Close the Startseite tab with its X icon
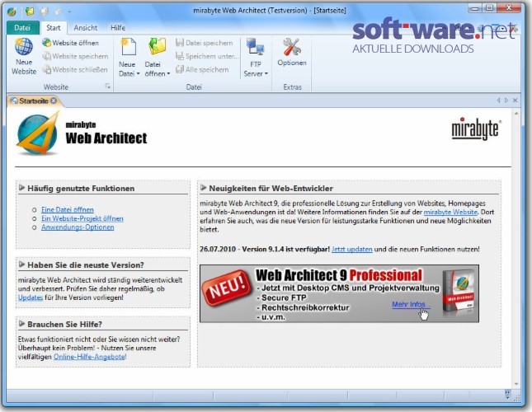The width and height of the screenshot is (532, 412). (x=54, y=101)
